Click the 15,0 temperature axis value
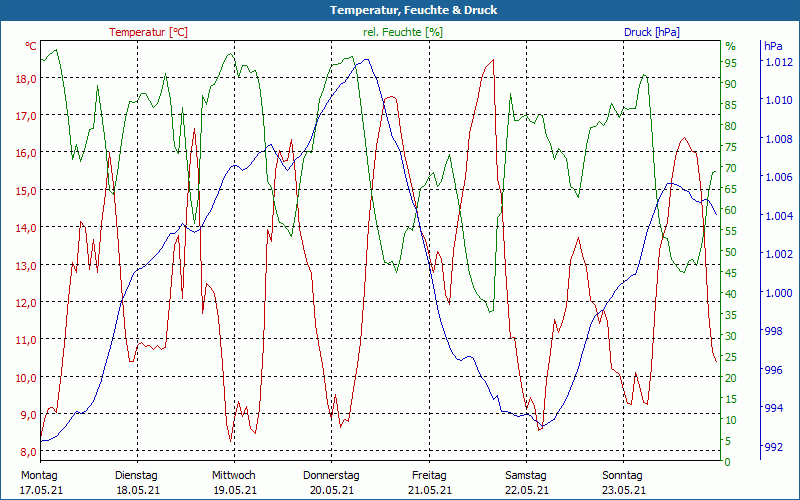The image size is (800, 500). coord(28,191)
